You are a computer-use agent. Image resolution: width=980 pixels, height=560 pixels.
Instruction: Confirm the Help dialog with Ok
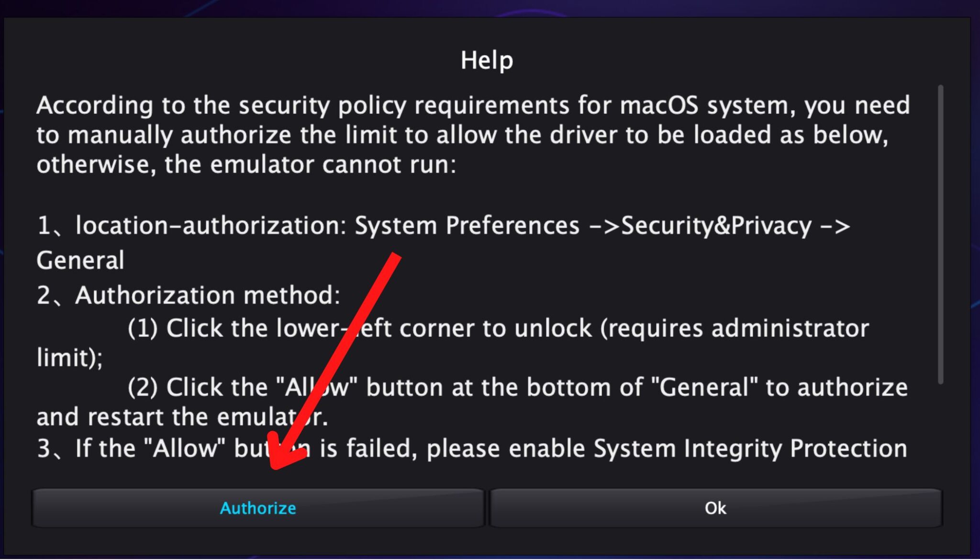(715, 508)
